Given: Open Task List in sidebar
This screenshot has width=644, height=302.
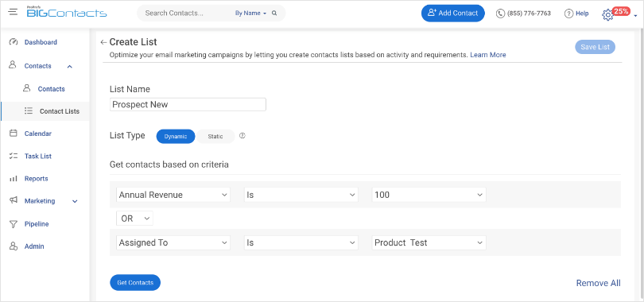Looking at the screenshot, I should pyautogui.click(x=38, y=156).
